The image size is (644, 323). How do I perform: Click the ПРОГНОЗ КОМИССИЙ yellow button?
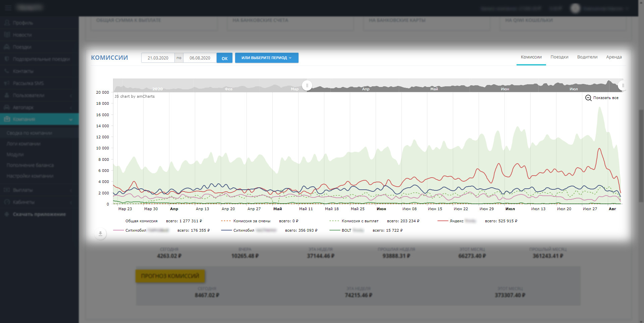[x=170, y=276]
